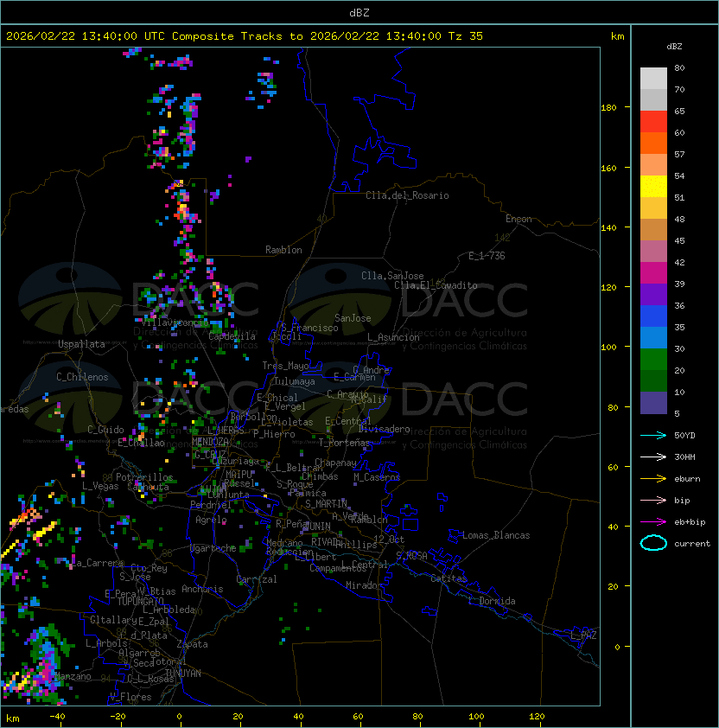This screenshot has width=719, height=728.
Task: Click the 'Tulumaya' map label
Action: [295, 381]
